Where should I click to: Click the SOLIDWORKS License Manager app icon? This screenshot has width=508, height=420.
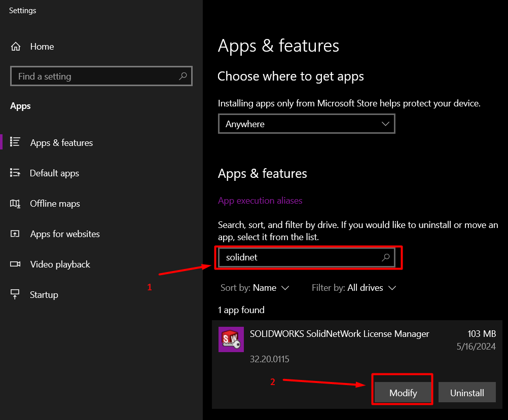231,339
